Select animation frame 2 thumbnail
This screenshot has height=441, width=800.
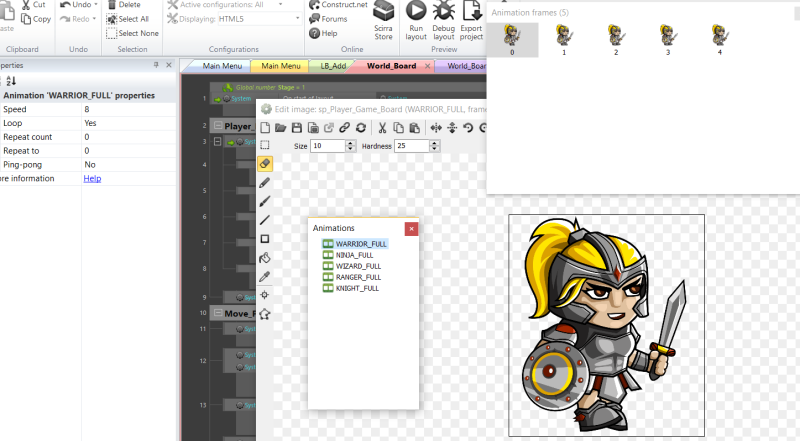click(616, 40)
